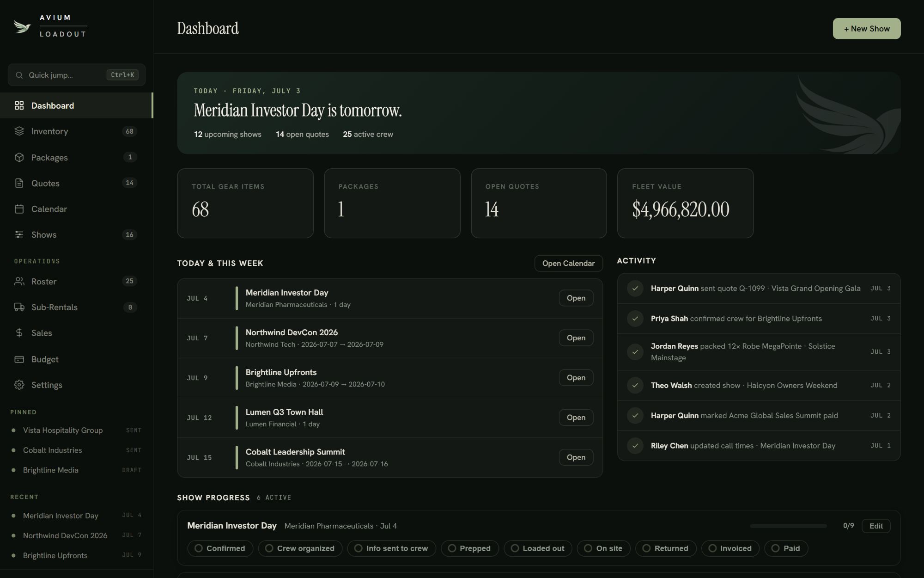Image resolution: width=924 pixels, height=578 pixels.
Task: Click the Avium Loadout bird logo
Action: 22,27
